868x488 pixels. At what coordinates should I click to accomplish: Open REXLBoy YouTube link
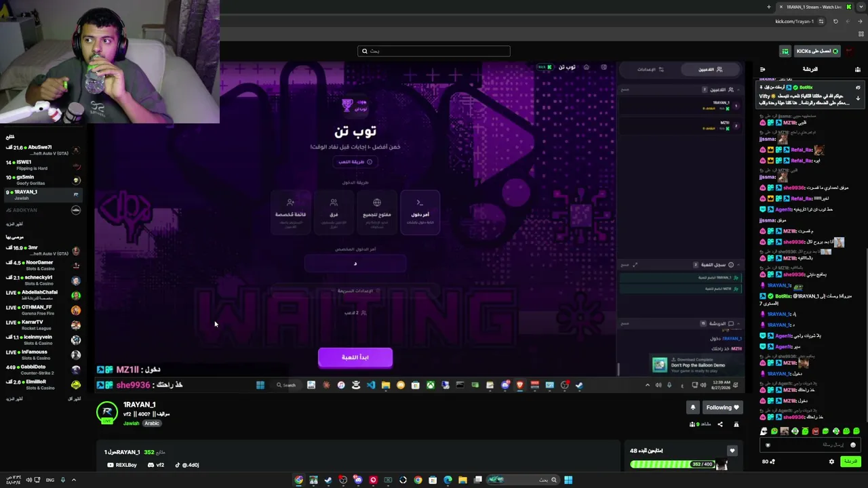click(x=122, y=465)
